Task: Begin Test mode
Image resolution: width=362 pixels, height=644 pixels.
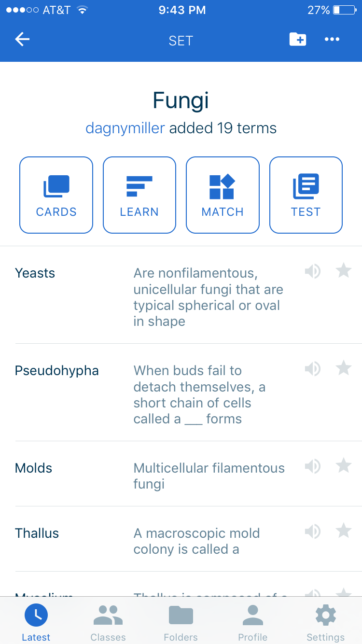Action: [x=306, y=195]
